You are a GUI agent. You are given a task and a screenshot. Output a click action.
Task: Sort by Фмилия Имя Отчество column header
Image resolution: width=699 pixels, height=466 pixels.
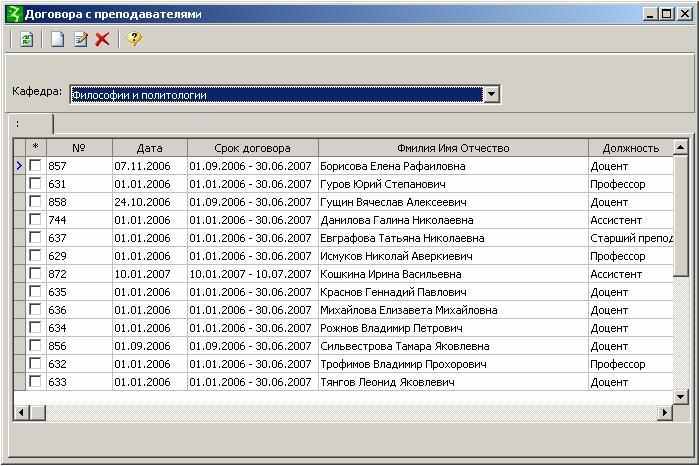(453, 148)
